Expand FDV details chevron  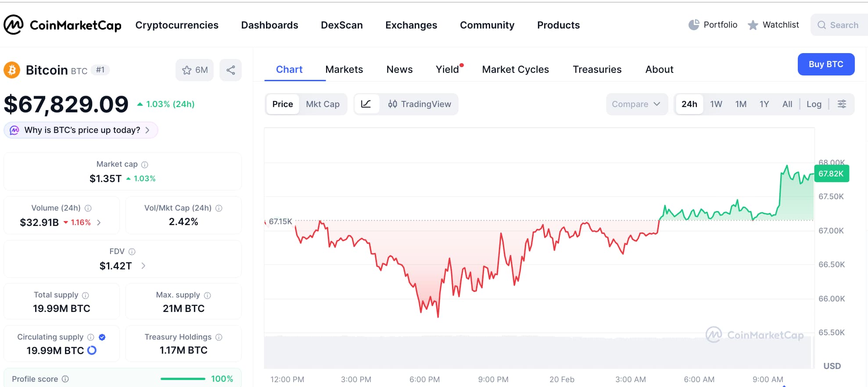[143, 266]
